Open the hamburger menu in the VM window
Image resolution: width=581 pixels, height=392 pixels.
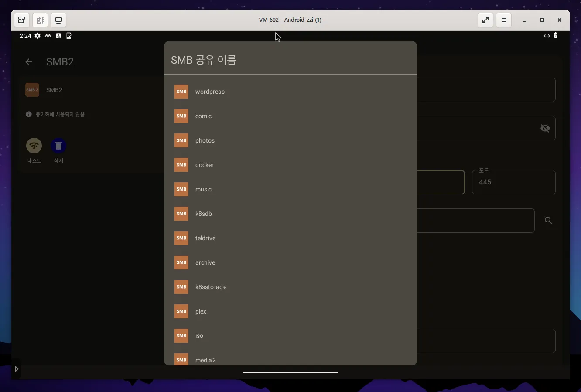(504, 20)
